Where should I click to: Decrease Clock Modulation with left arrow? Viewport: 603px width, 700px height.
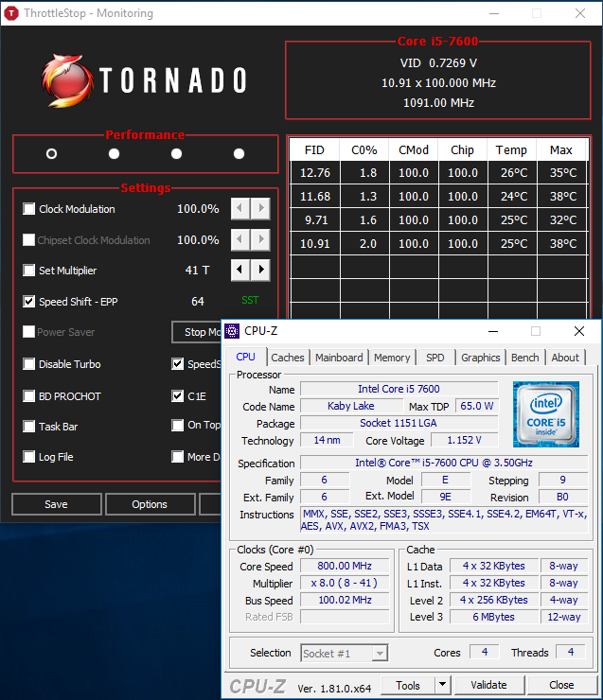tap(239, 208)
